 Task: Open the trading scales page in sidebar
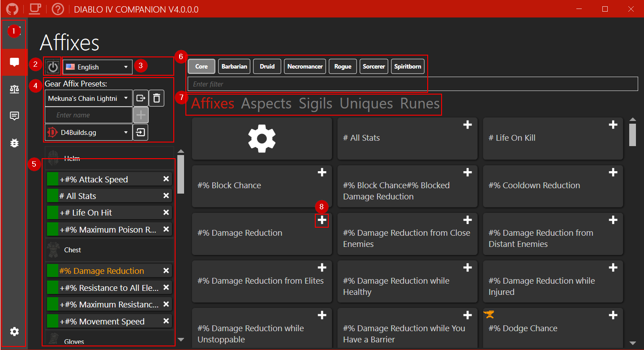pos(14,89)
